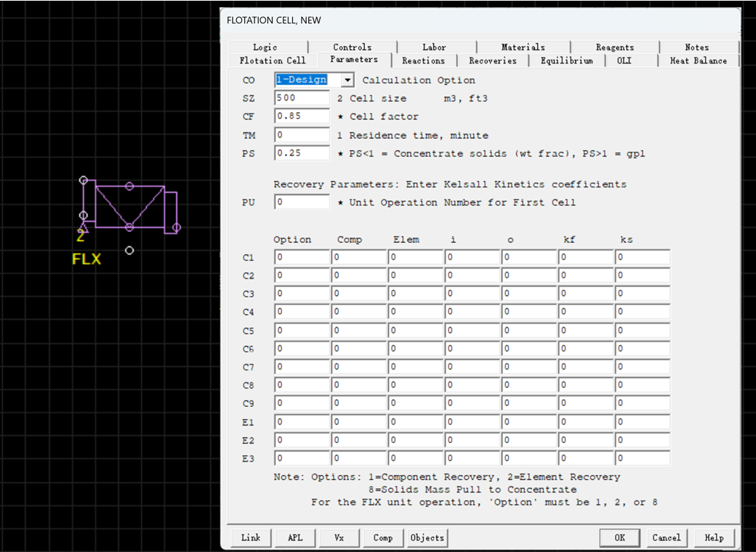Click the PS concentrate solids field
This screenshot has height=552, width=756.
pos(302,153)
